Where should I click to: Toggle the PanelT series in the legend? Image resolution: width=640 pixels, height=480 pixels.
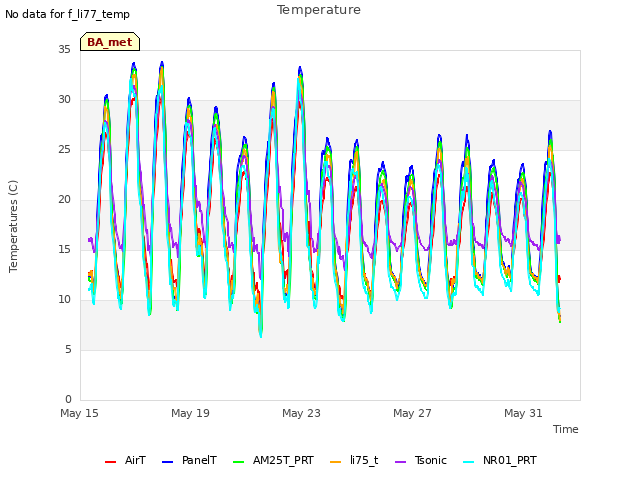point(189,460)
